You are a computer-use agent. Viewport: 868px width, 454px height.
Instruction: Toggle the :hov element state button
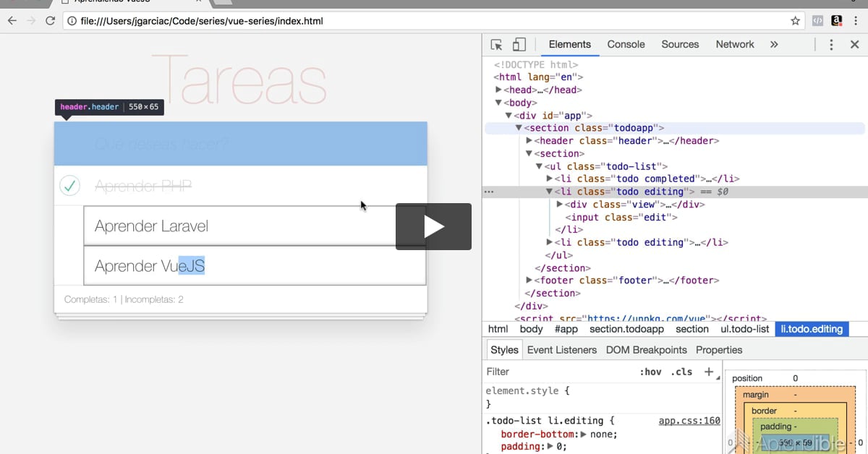650,372
